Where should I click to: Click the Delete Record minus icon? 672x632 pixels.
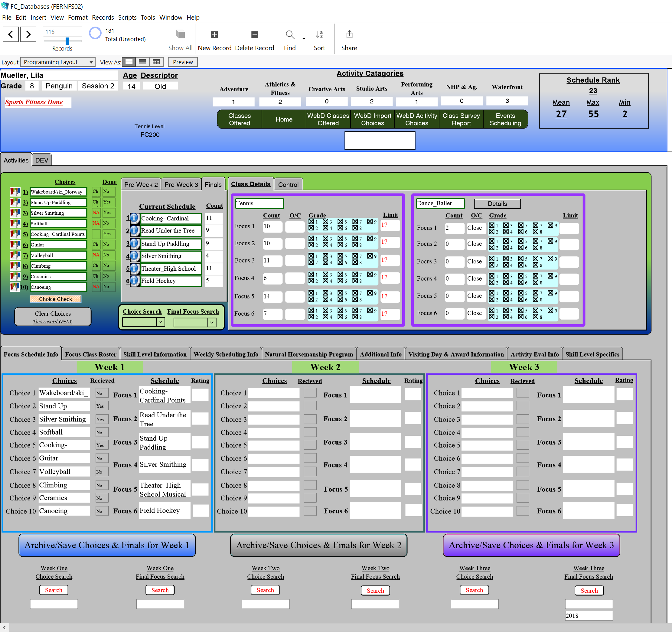tap(255, 34)
